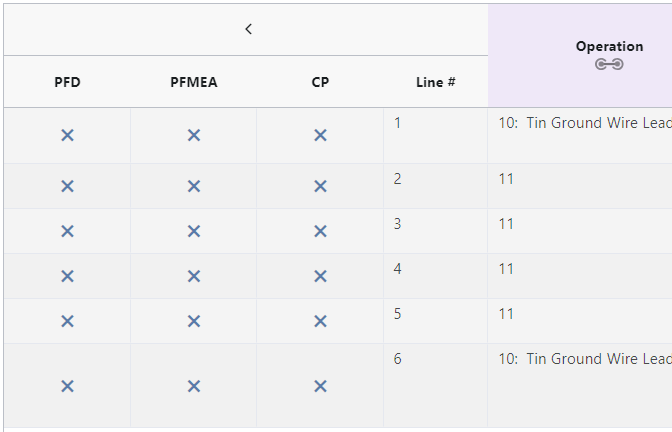Click the PFMEA column header

(194, 82)
